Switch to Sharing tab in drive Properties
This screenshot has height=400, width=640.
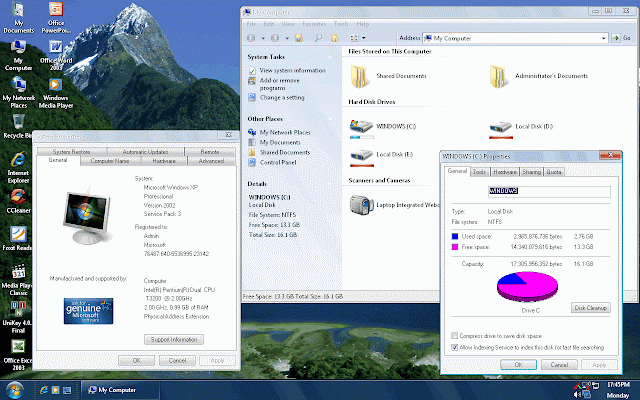(x=531, y=172)
